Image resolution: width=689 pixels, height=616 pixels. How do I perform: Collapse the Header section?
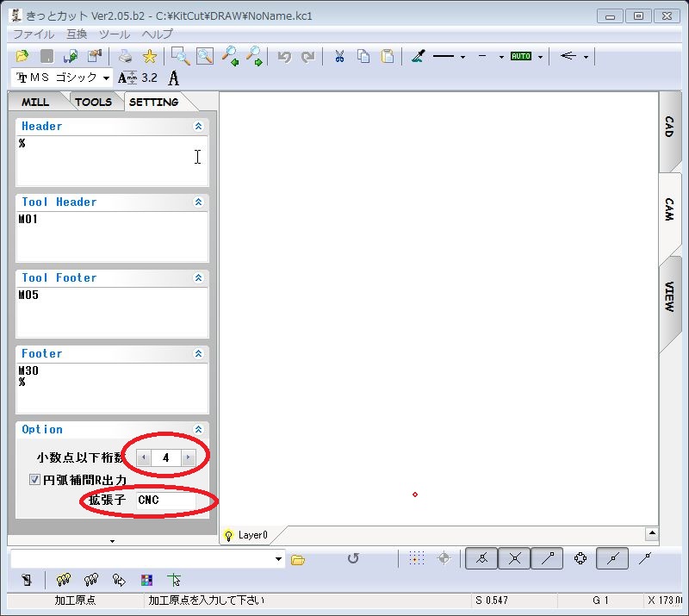198,126
